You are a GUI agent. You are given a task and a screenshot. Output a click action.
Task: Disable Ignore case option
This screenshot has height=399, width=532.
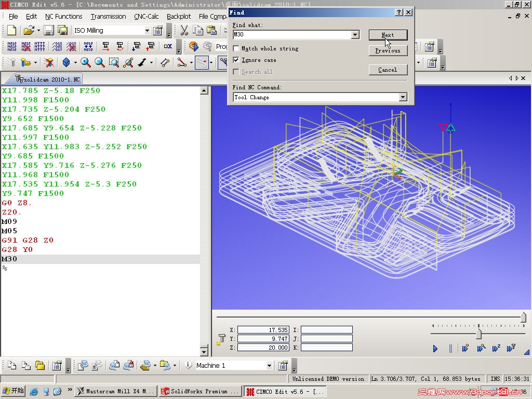pos(237,60)
